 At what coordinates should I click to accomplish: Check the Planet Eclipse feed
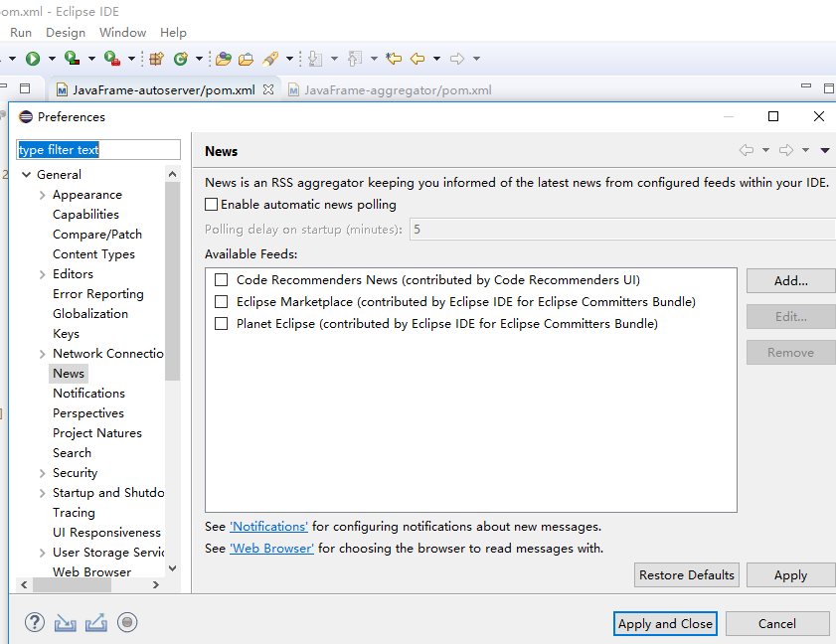pyautogui.click(x=221, y=324)
